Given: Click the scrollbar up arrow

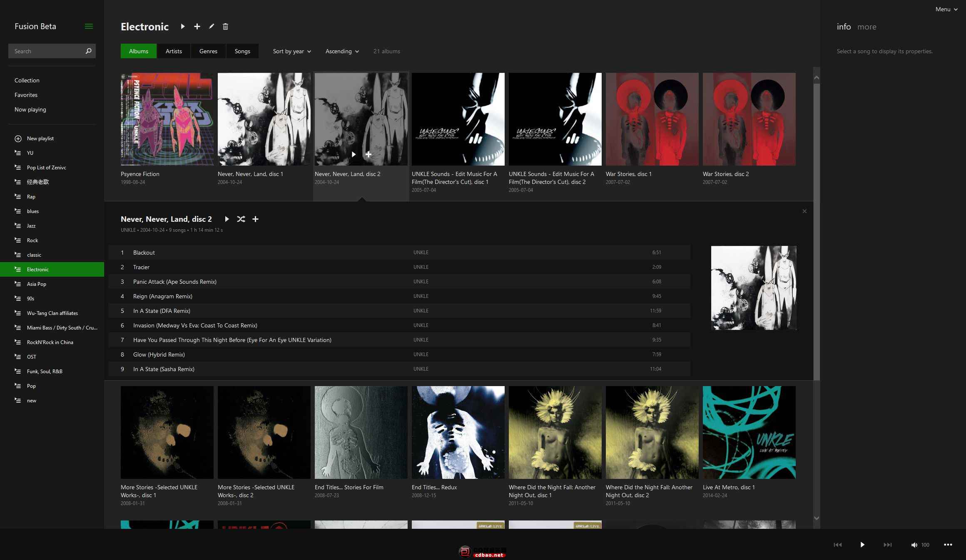Looking at the screenshot, I should pos(817,78).
